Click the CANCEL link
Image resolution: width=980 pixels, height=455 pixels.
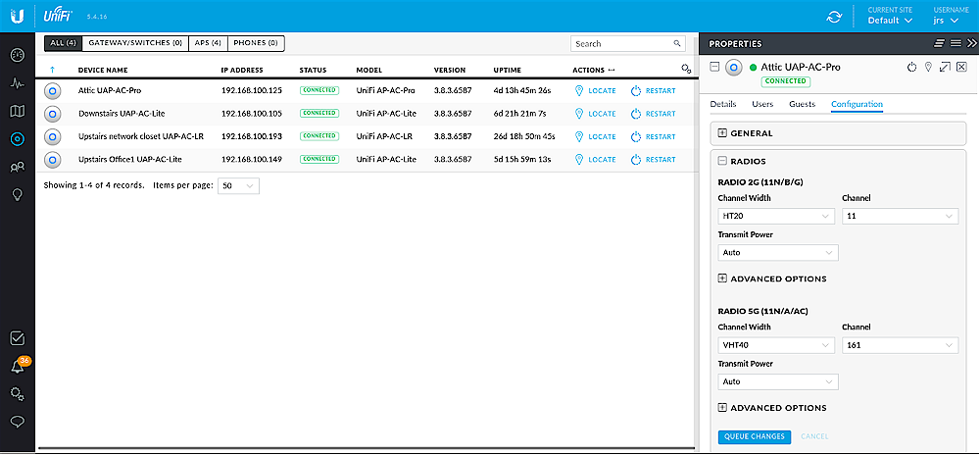(814, 436)
